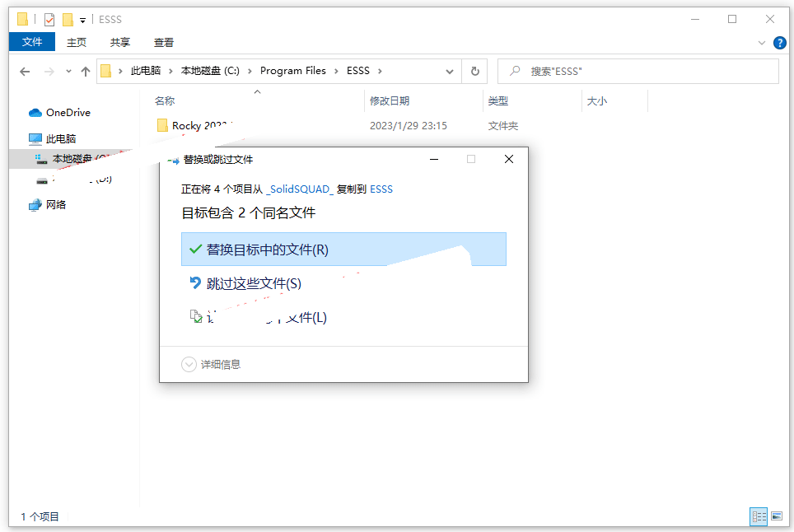Select 此电脑 in the address path
Viewport: 794px width, 532px height.
click(x=145, y=71)
